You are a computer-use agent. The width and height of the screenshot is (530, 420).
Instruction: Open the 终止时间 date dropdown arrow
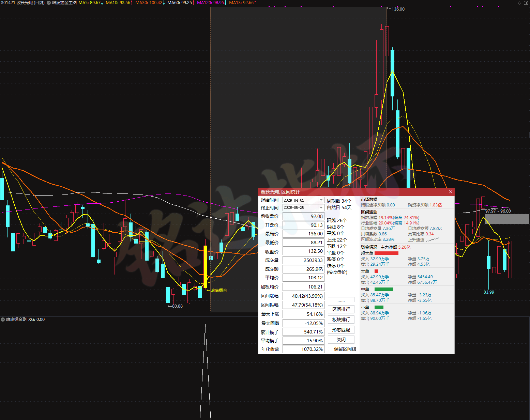321,207
